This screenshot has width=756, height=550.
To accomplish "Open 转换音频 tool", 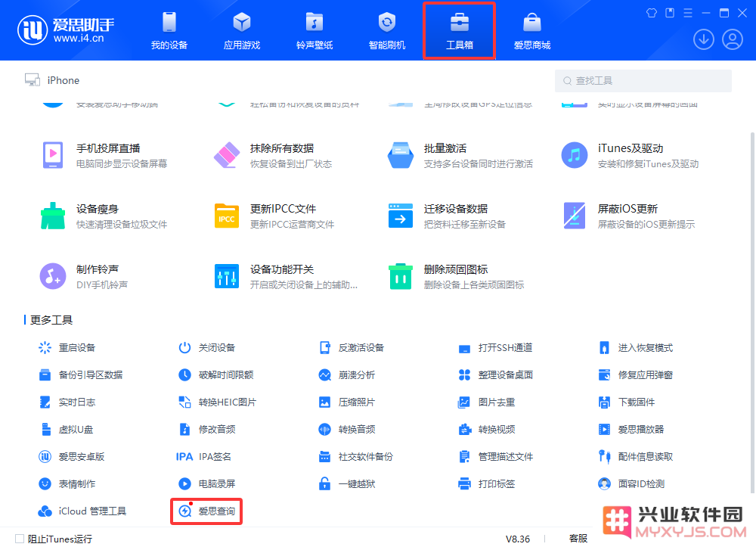I will tap(347, 430).
